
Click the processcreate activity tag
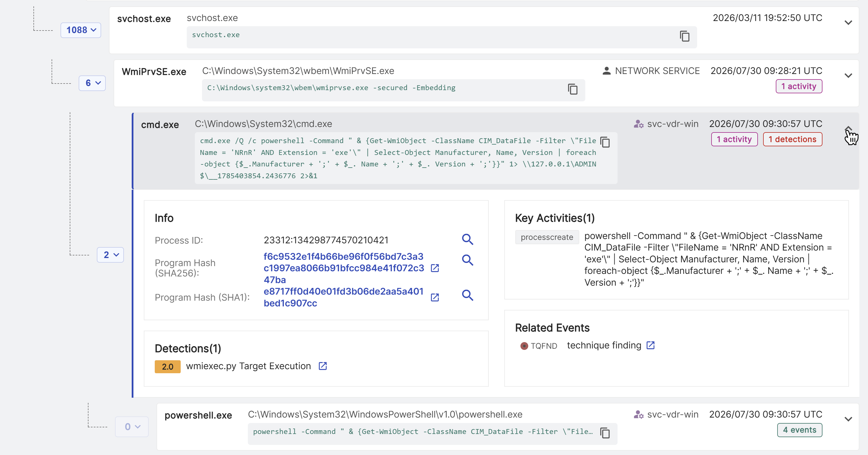click(547, 237)
